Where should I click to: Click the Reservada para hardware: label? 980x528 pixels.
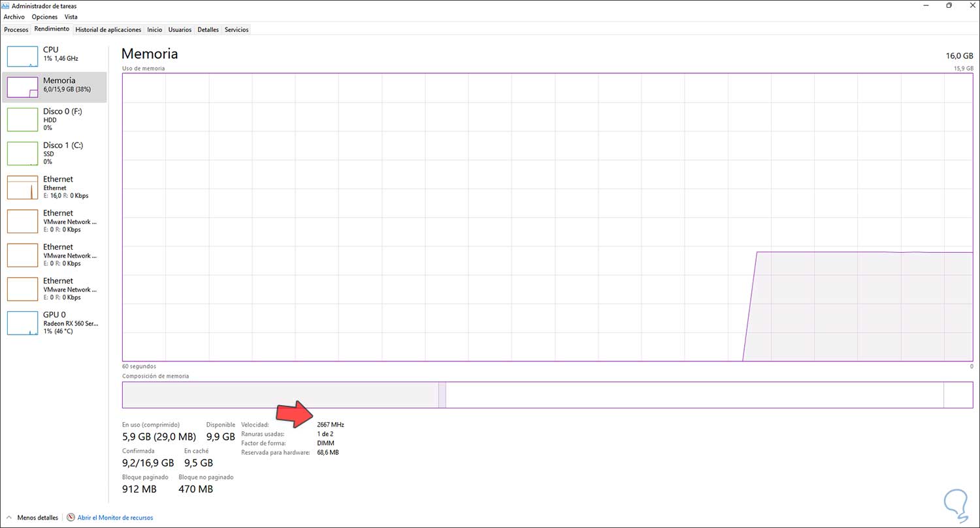(275, 452)
